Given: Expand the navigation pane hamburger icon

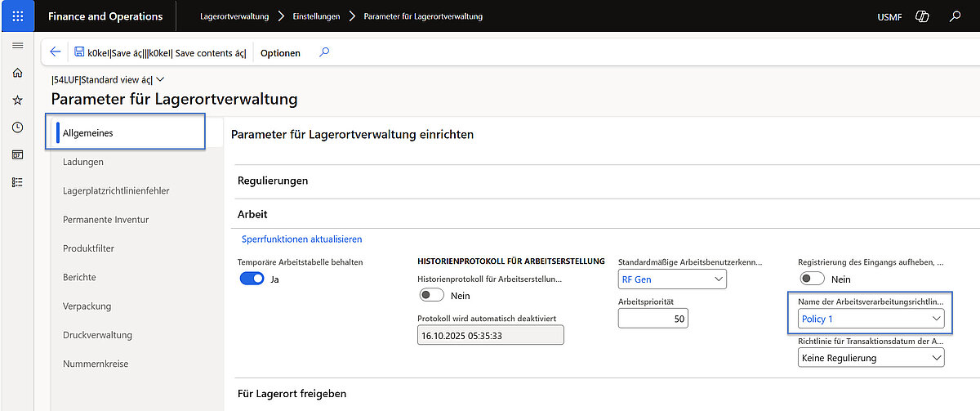Looking at the screenshot, I should [17, 46].
